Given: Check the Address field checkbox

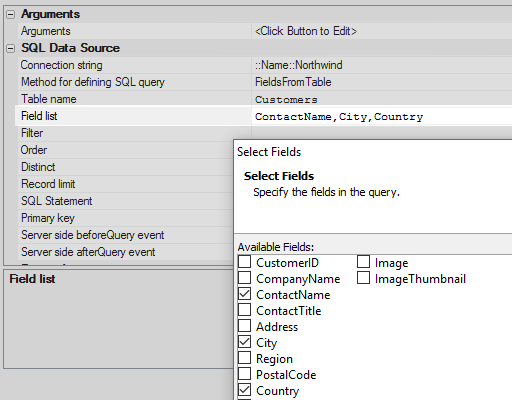Looking at the screenshot, I should click(x=245, y=326).
